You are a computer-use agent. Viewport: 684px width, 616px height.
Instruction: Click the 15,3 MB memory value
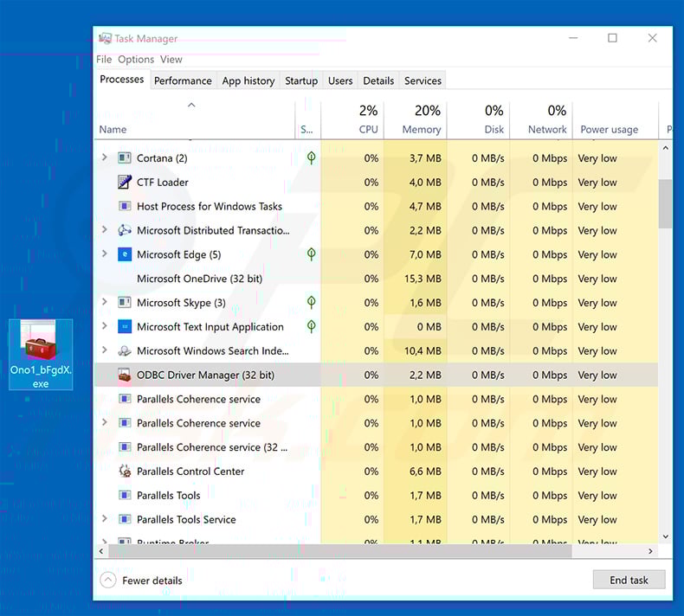423,278
